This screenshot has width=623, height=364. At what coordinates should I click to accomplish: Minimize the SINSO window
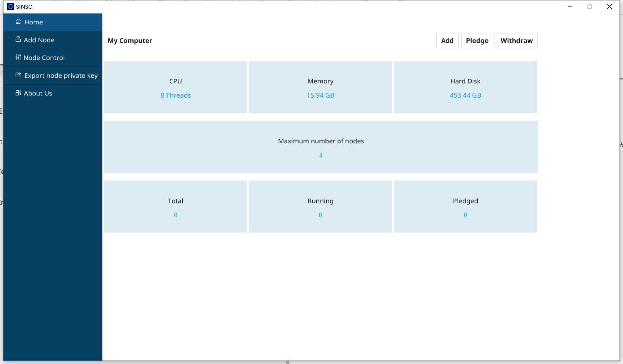[570, 7]
